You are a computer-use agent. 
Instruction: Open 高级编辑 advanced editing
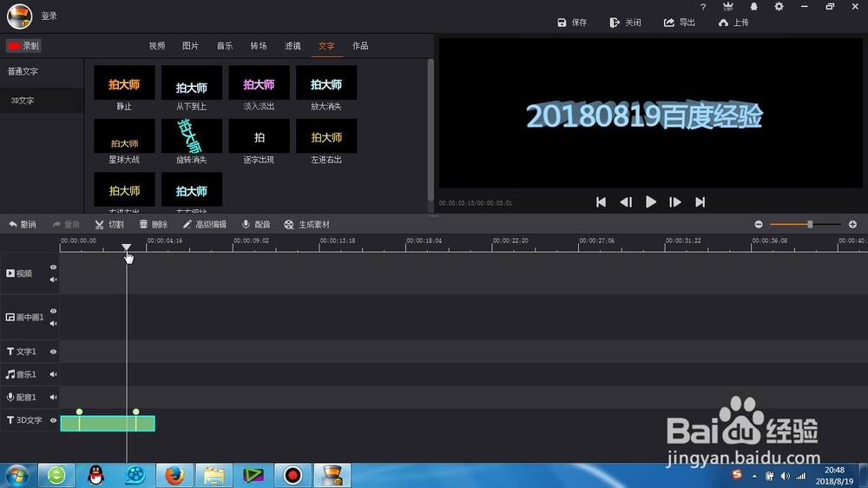point(205,224)
